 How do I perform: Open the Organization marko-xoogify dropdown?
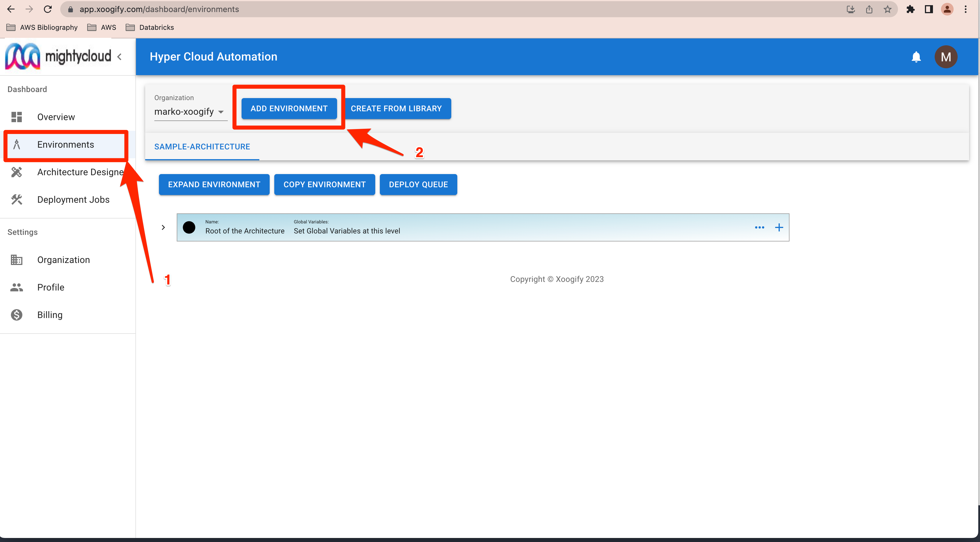tap(189, 112)
